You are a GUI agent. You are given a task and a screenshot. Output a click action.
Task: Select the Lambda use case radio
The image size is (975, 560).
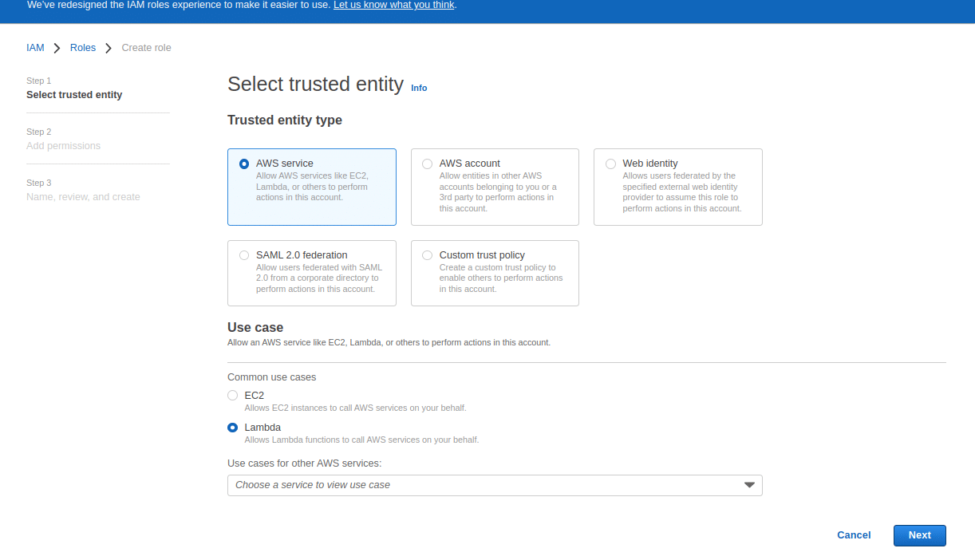click(x=233, y=428)
